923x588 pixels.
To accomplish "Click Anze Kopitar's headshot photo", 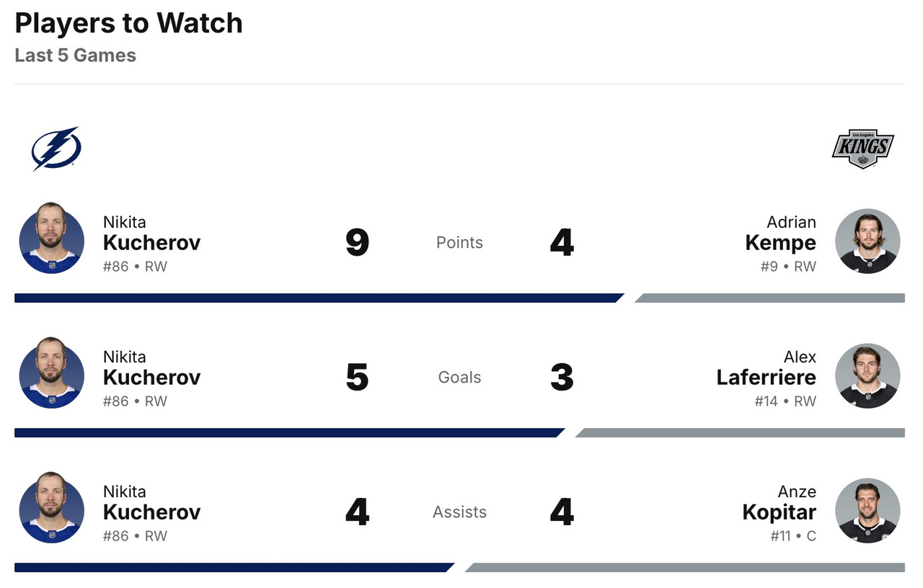I will click(x=867, y=511).
